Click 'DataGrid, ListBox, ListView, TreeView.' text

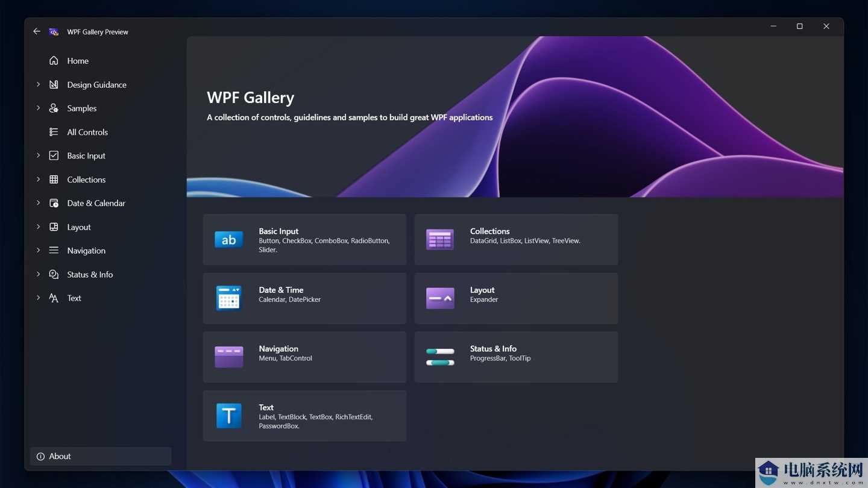click(x=525, y=240)
